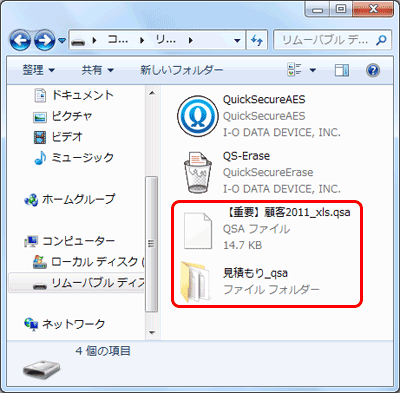Viewport: 400px width, 393px height.
Task: Select the QS-Erase trash can icon
Action: coord(198,172)
